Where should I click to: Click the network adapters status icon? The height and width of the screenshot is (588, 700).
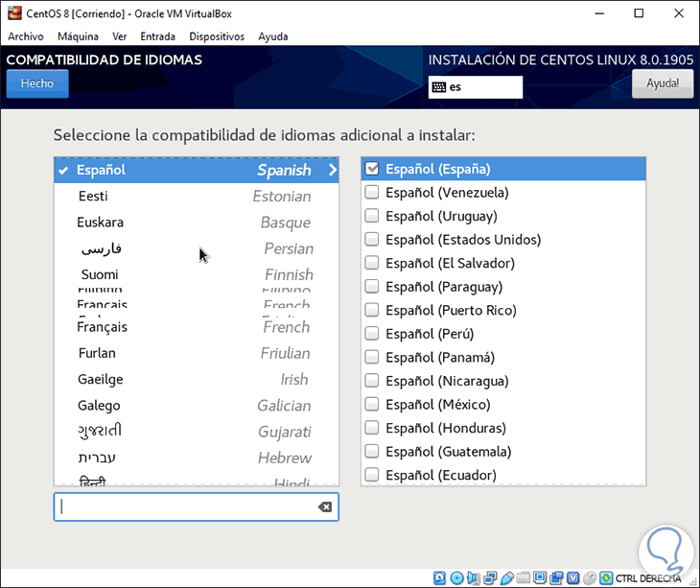coord(490,577)
